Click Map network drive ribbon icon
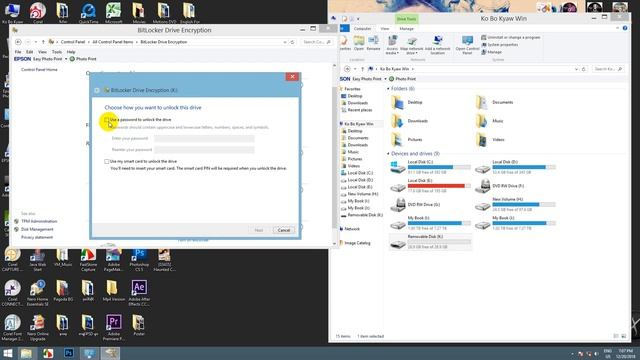The image size is (640, 360). tap(412, 45)
